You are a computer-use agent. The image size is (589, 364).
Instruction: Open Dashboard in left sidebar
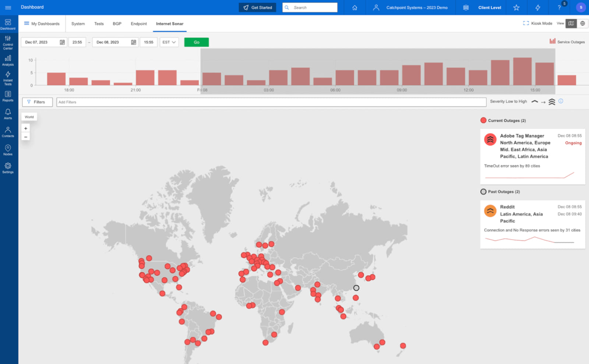[x=8, y=24]
